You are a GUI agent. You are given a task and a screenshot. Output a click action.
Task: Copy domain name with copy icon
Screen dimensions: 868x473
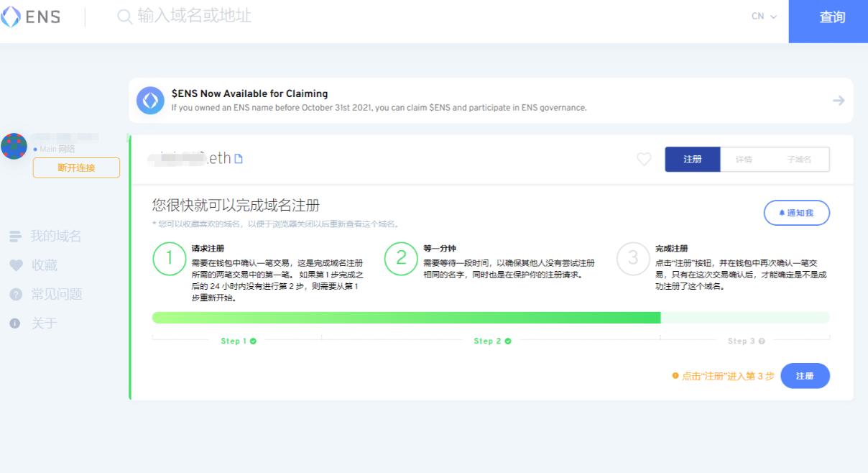tap(239, 159)
